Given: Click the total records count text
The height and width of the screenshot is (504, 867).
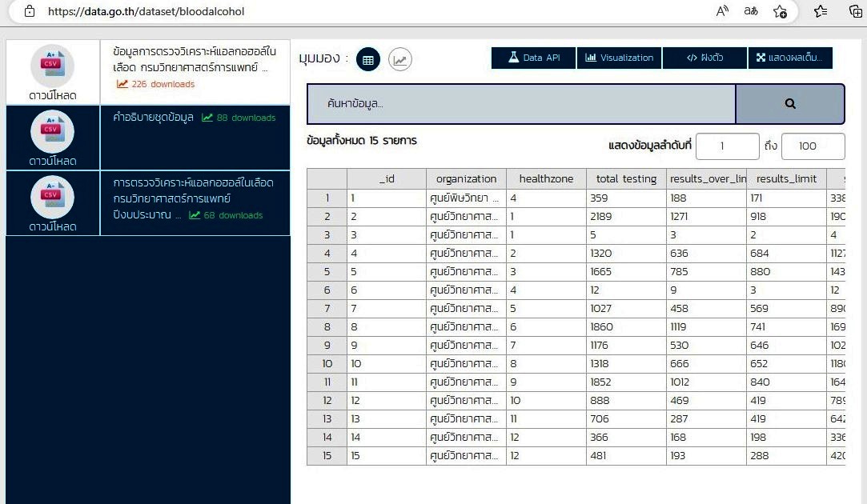Looking at the screenshot, I should [362, 140].
